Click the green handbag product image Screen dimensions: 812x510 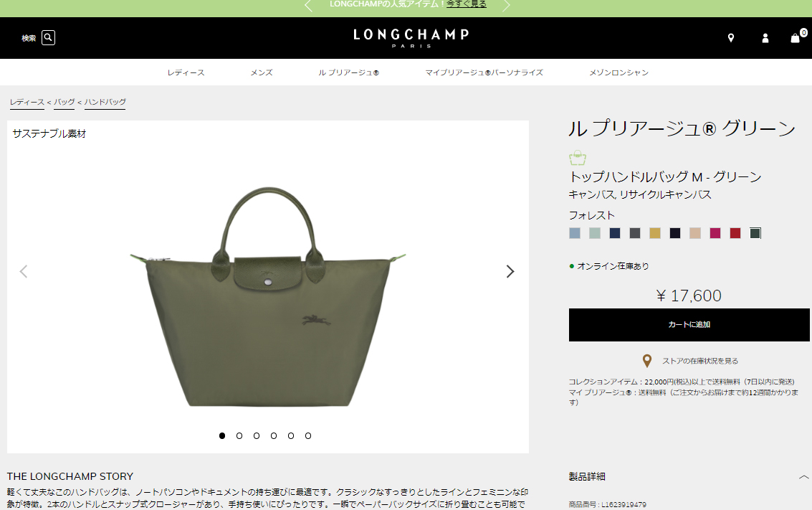[268, 297]
